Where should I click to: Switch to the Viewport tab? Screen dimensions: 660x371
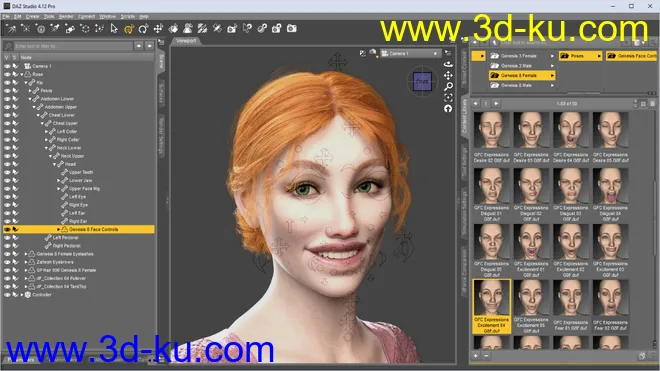tap(186, 41)
